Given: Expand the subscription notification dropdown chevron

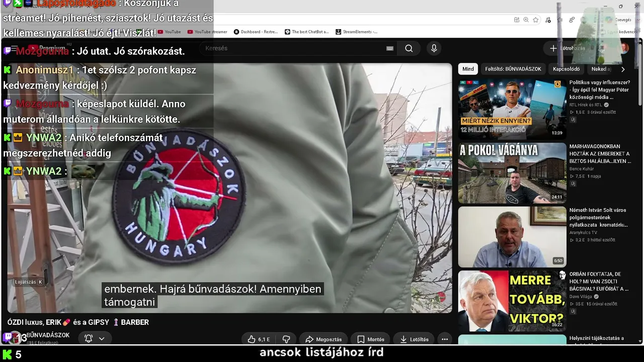Looking at the screenshot, I should pos(102,339).
